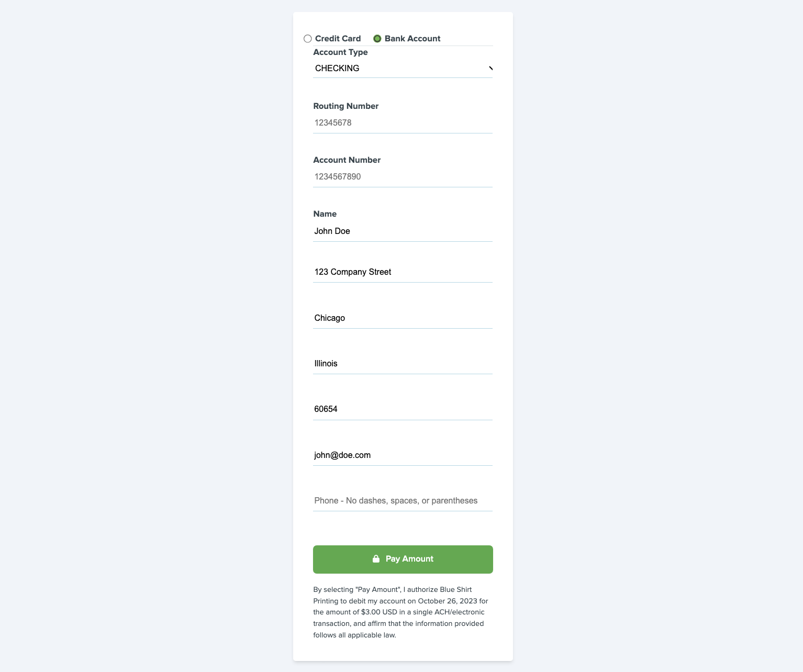The image size is (803, 672).
Task: Click the Name field with John Doe
Action: (402, 231)
